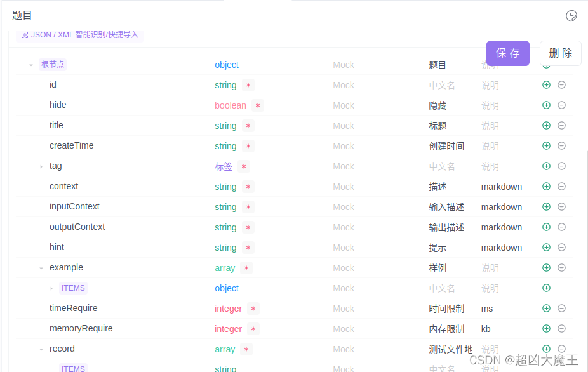Add a field after the hide row

point(546,105)
